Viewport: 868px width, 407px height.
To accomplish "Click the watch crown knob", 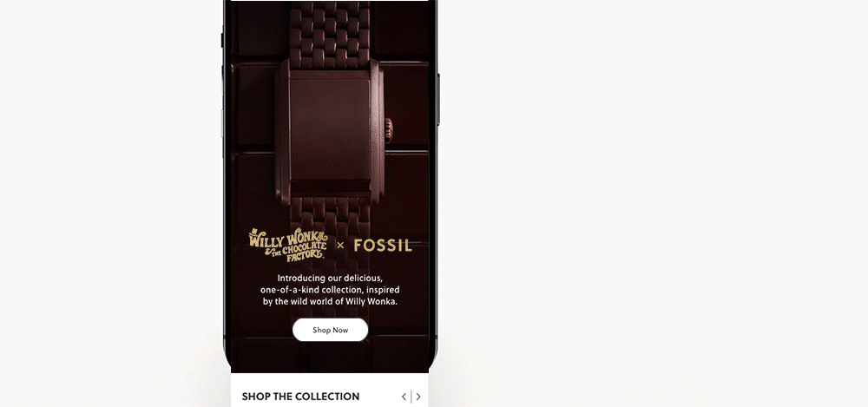I will [x=389, y=130].
